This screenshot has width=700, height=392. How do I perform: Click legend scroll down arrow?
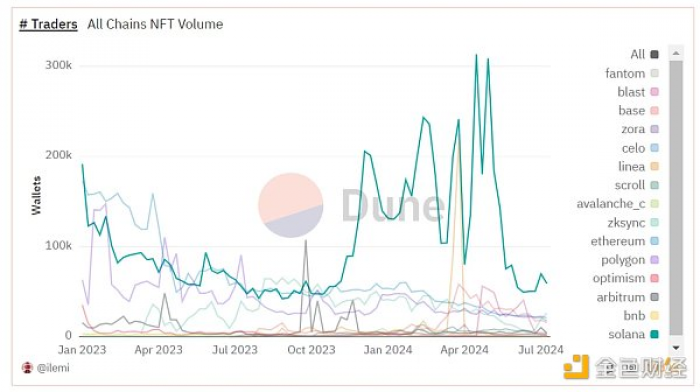click(x=676, y=348)
